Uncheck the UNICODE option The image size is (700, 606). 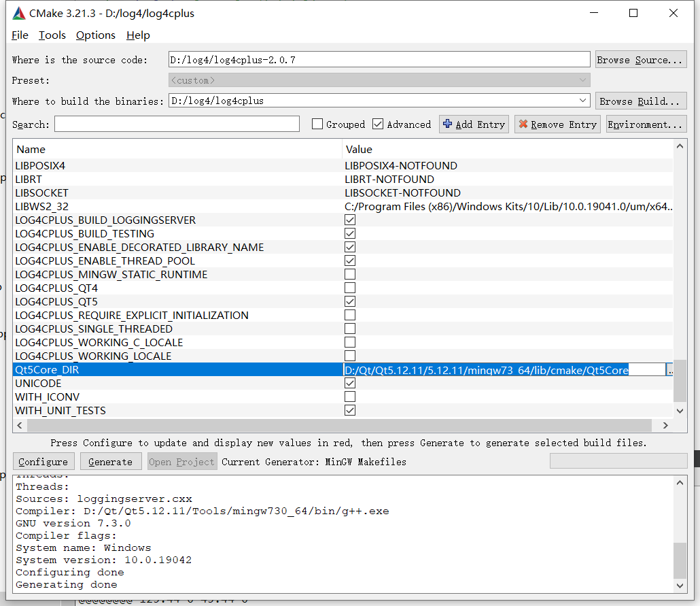(349, 383)
